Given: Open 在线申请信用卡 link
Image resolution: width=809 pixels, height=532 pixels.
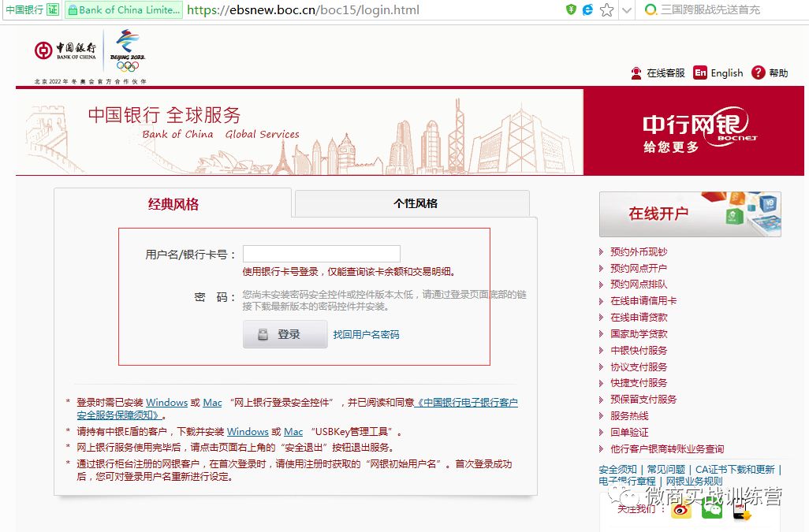Looking at the screenshot, I should click(643, 300).
